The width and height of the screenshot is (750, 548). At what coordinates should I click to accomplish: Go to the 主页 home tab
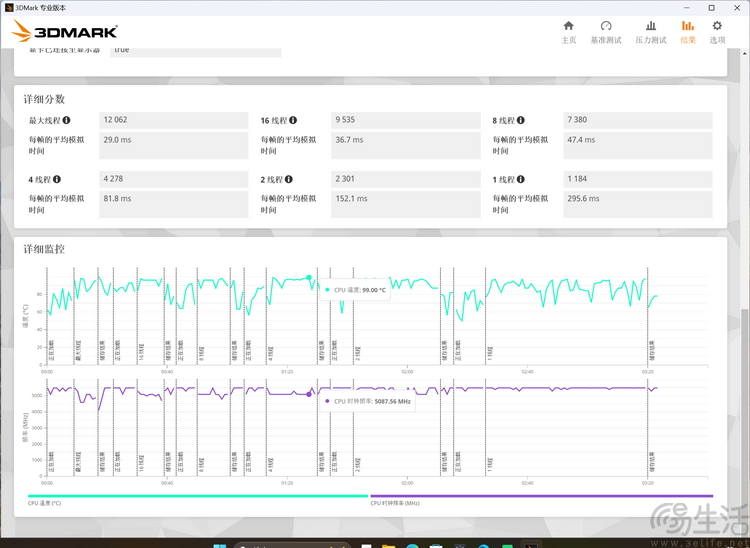click(x=568, y=32)
